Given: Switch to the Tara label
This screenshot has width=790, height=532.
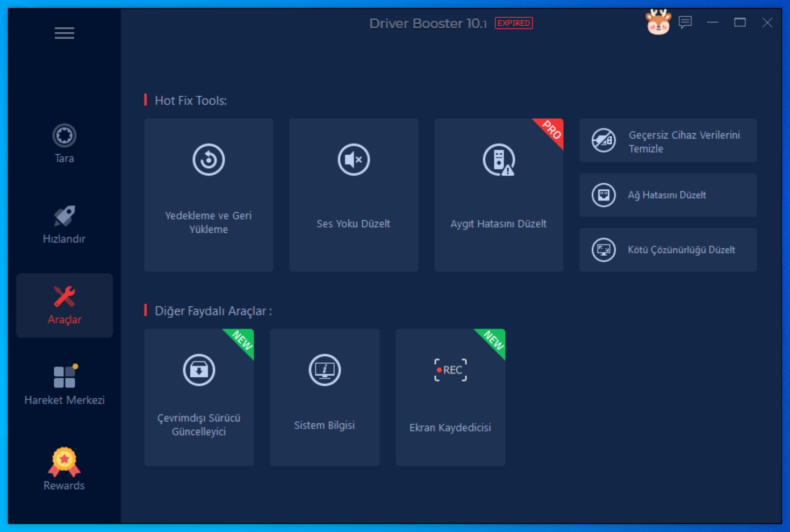Looking at the screenshot, I should [64, 159].
